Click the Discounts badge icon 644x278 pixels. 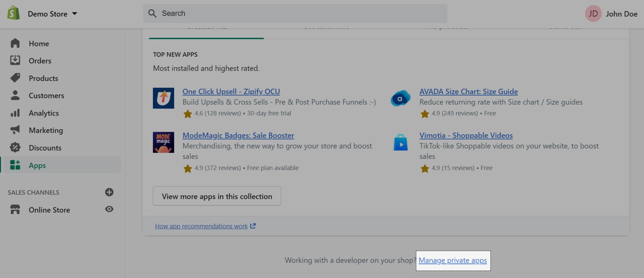tap(15, 147)
